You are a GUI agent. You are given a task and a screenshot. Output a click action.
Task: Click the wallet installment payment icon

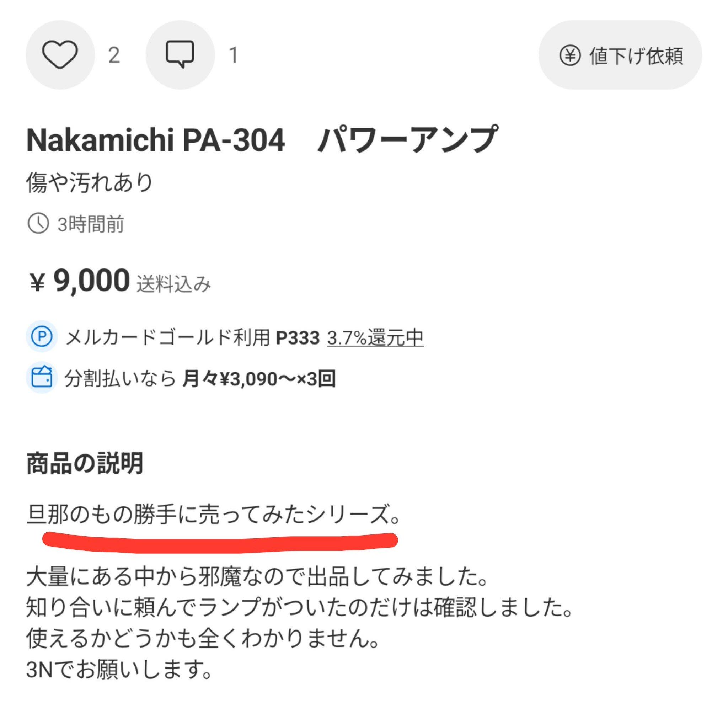point(42,378)
